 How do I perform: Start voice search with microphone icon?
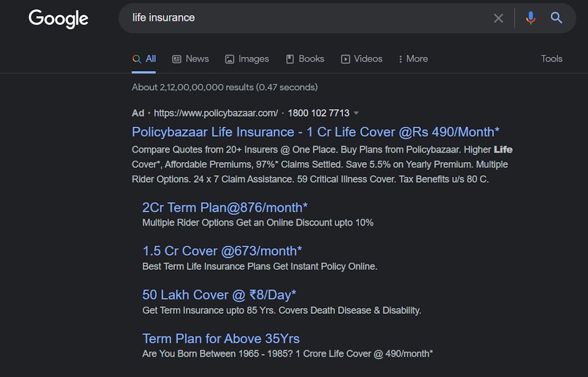(530, 19)
